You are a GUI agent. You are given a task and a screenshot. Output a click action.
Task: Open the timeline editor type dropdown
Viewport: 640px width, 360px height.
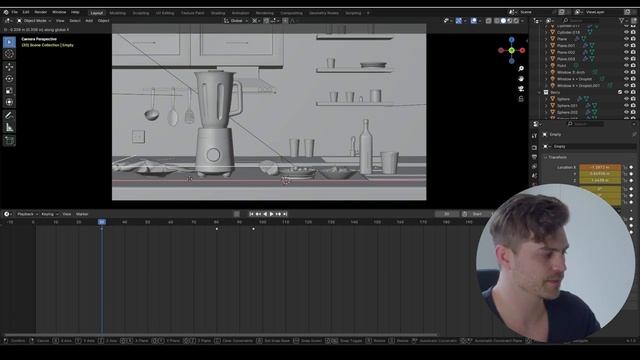pyautogui.click(x=8, y=214)
